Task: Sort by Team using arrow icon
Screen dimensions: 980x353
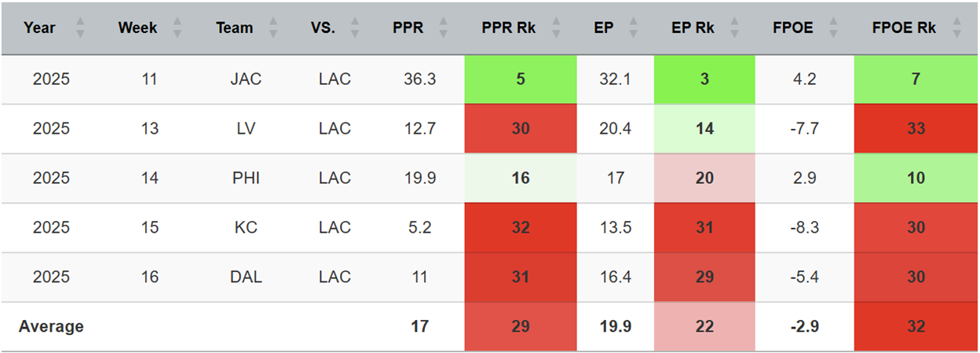Action: (272, 28)
